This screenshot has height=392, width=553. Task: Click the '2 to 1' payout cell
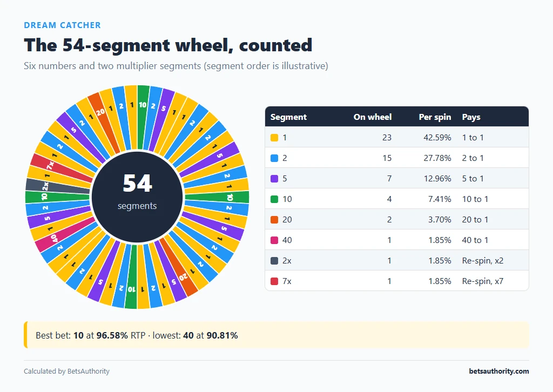point(473,158)
